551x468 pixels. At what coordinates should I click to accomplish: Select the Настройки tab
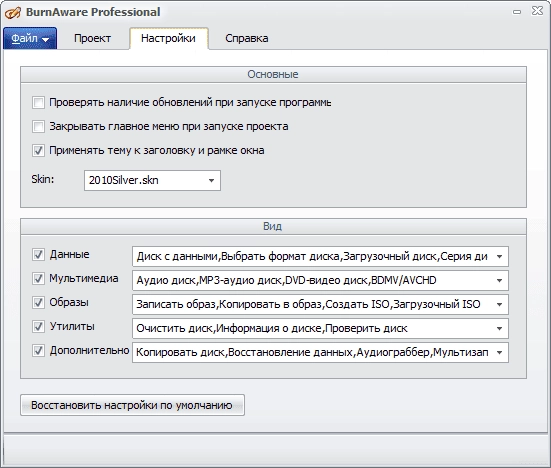(x=169, y=38)
